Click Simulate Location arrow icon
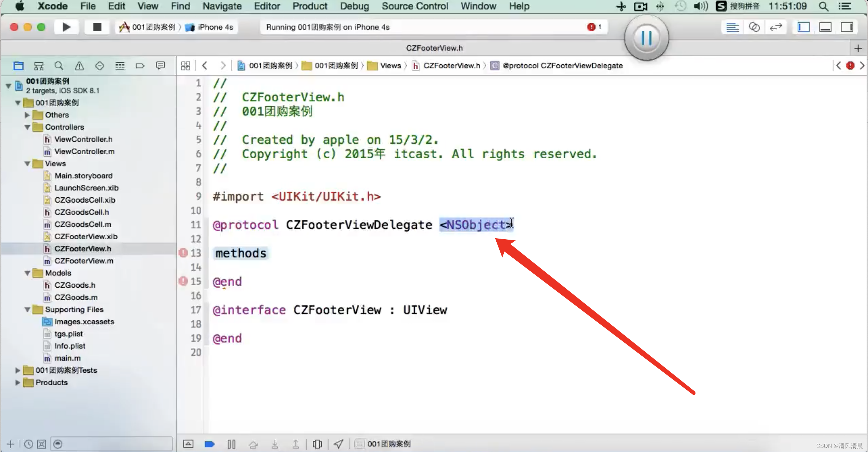Image resolution: width=868 pixels, height=452 pixels. tap(338, 444)
